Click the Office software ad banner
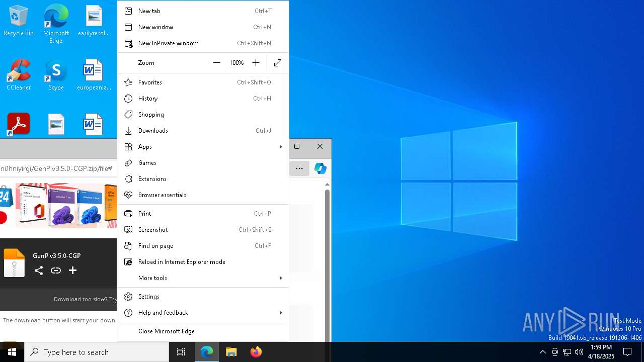644x362 pixels. 58,206
